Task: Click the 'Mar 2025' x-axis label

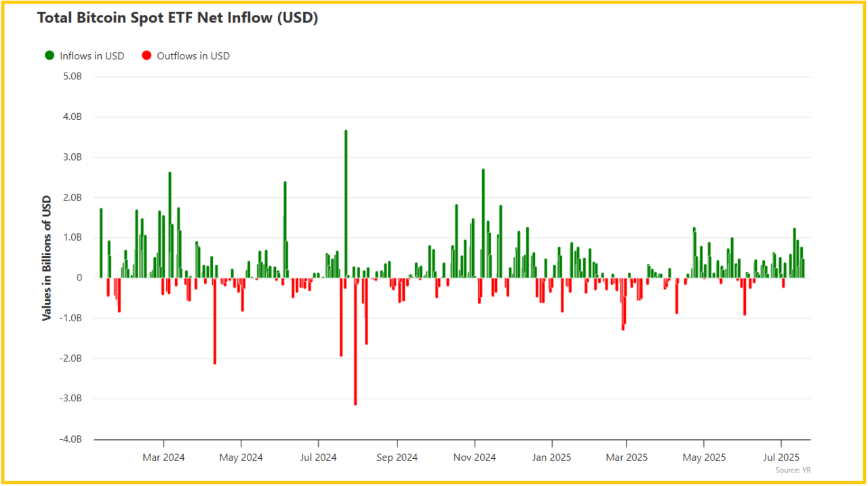Action: point(627,458)
